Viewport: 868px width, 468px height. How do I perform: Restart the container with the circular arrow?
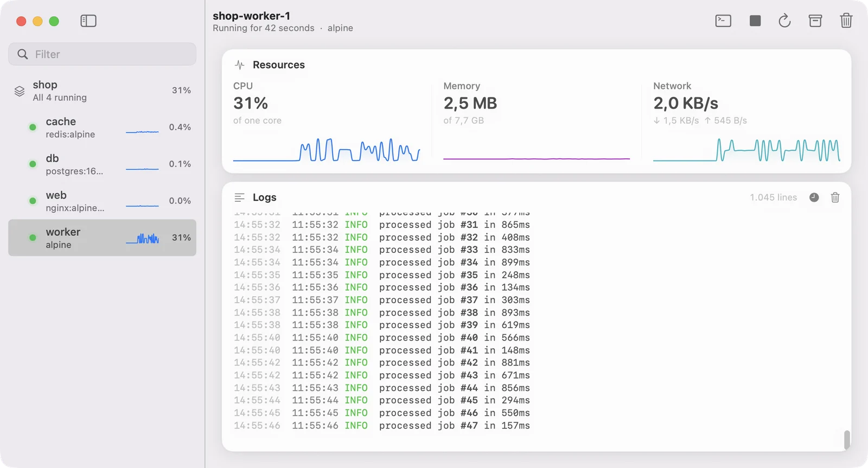(784, 21)
